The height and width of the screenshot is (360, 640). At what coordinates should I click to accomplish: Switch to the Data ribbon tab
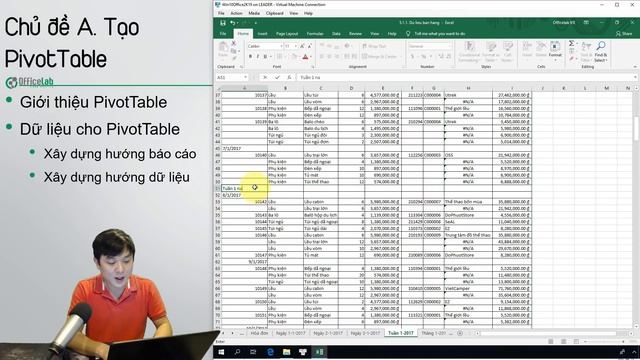coord(336,34)
